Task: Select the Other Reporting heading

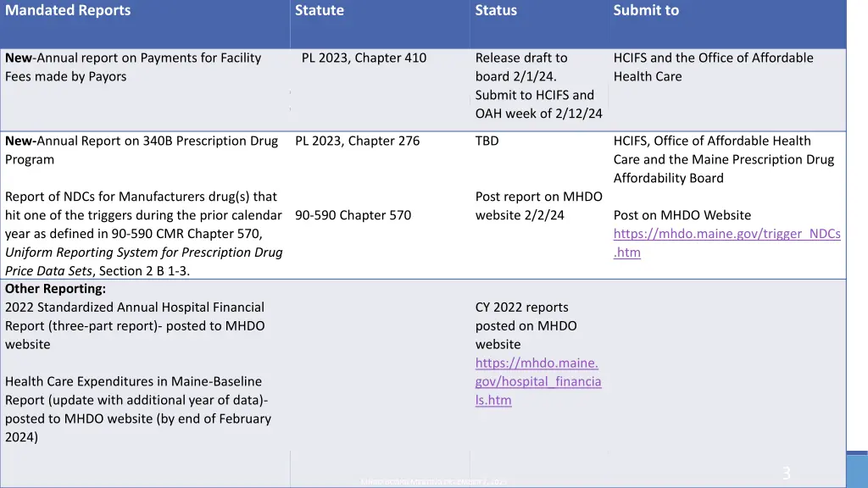Action: click(x=56, y=288)
